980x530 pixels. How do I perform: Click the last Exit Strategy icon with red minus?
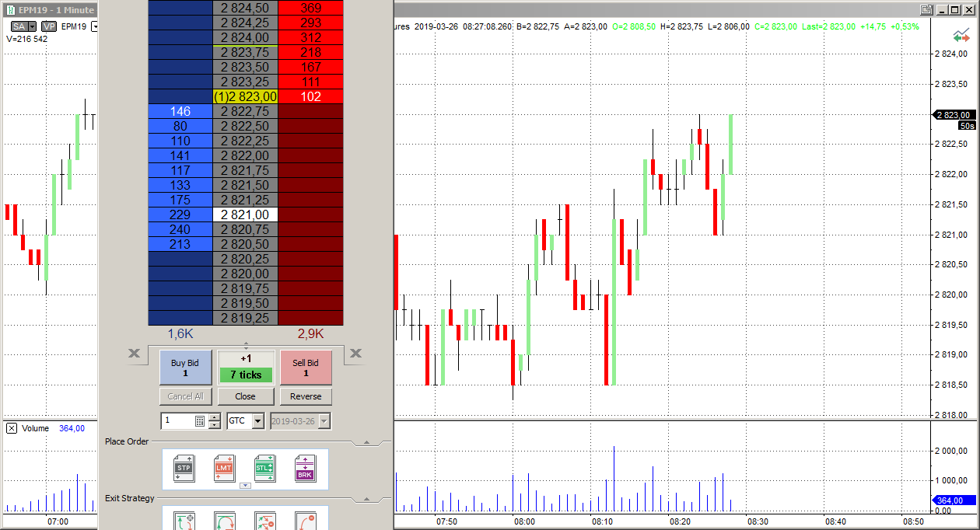(306, 521)
